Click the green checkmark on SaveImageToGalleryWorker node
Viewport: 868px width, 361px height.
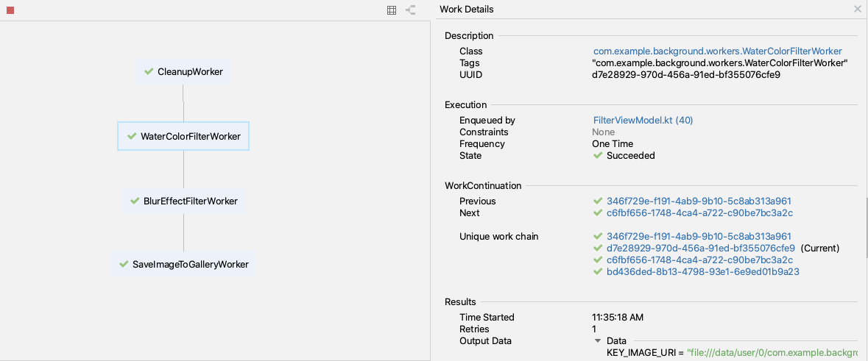pyautogui.click(x=124, y=264)
